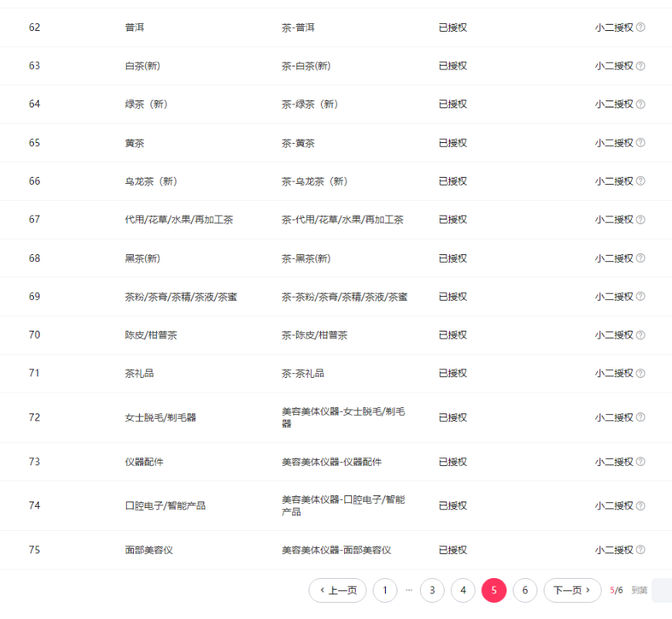Click help icon in row 64 绿茶
Screen dimensions: 672x619
pos(640,104)
